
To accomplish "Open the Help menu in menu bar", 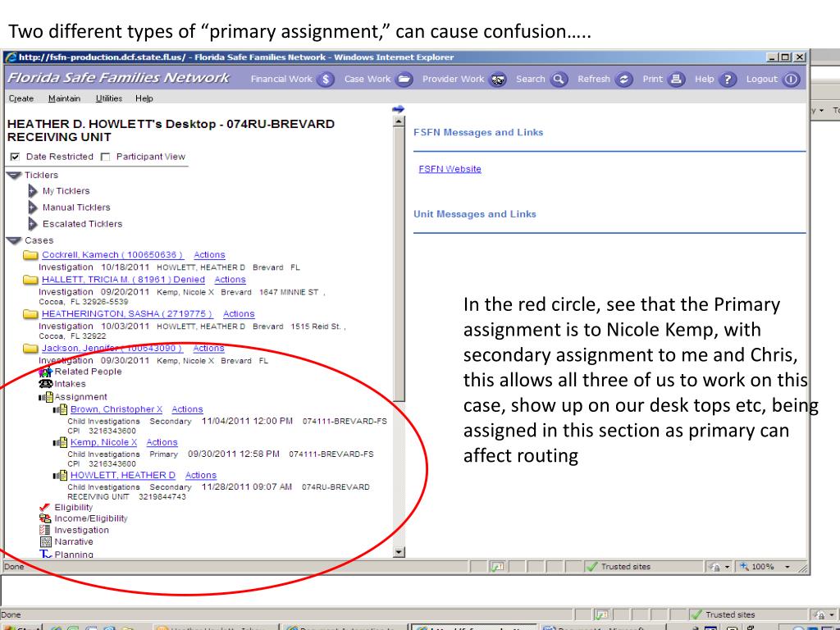I will coord(144,98).
